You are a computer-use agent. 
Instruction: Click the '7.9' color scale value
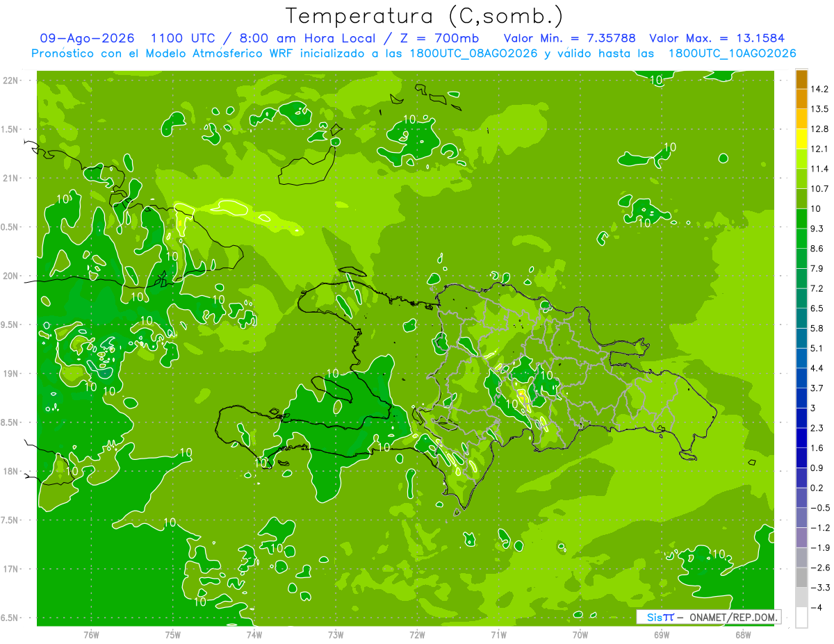pyautogui.click(x=818, y=269)
